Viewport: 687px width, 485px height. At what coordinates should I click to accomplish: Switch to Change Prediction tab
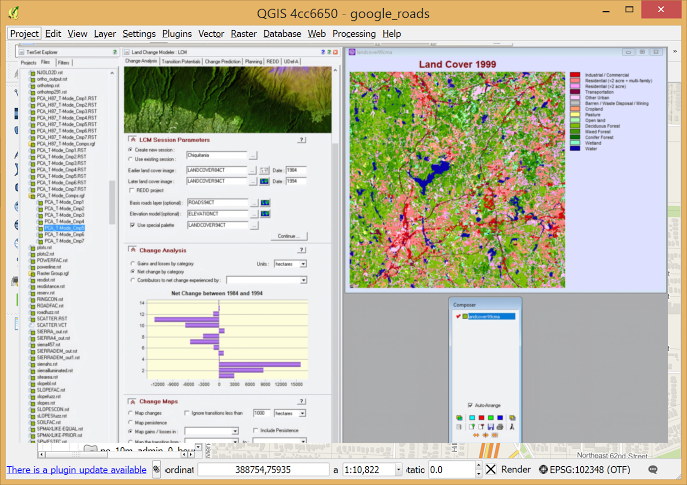pos(223,61)
